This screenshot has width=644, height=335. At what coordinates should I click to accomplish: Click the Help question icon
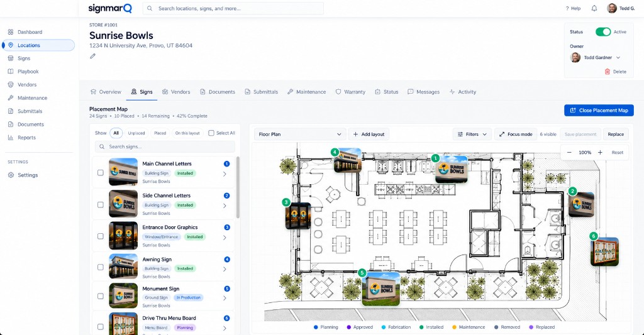tap(567, 8)
